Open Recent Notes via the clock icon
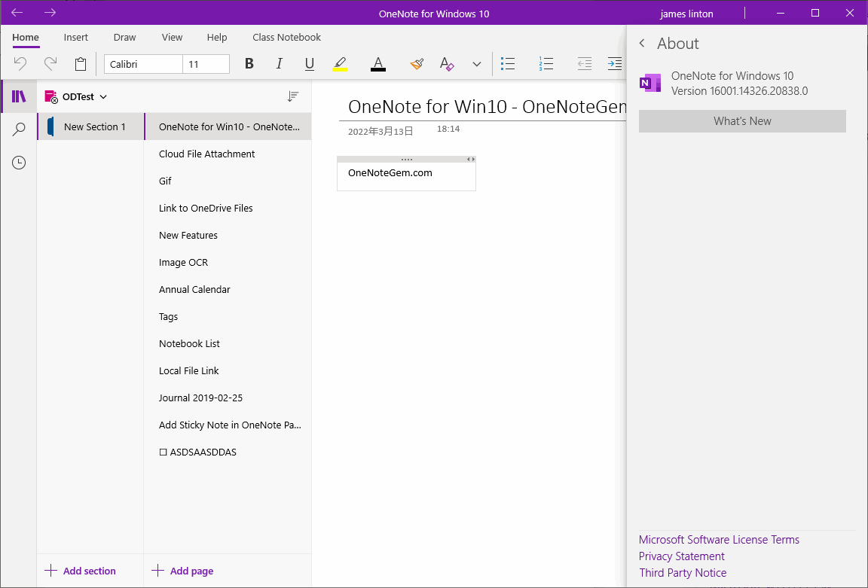Image resolution: width=868 pixels, height=588 pixels. tap(18, 162)
